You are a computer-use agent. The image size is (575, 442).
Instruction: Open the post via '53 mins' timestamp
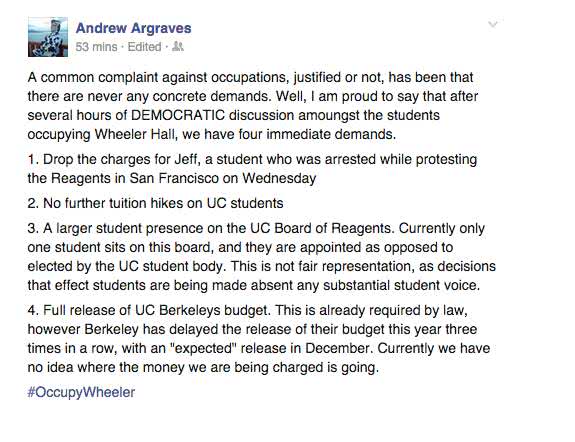tap(96, 47)
